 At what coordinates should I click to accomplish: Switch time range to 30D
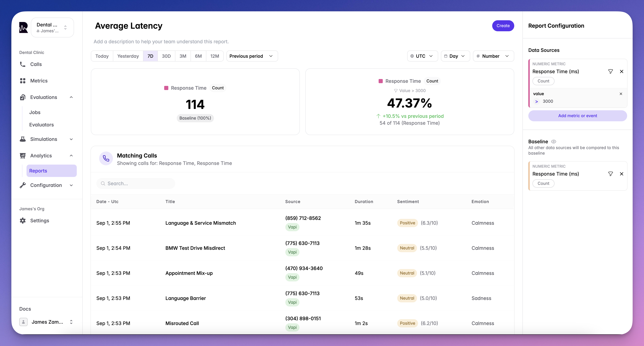pyautogui.click(x=166, y=56)
